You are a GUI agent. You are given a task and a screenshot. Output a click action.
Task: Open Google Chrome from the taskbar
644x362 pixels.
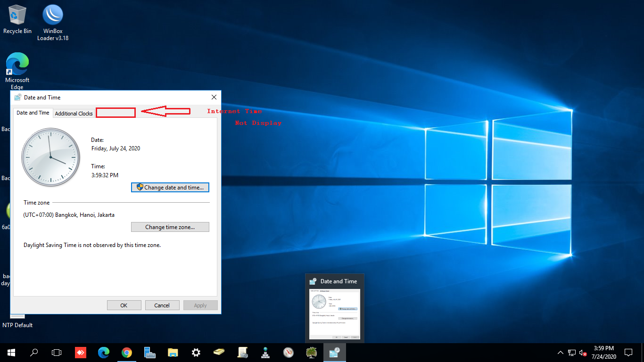pos(126,352)
